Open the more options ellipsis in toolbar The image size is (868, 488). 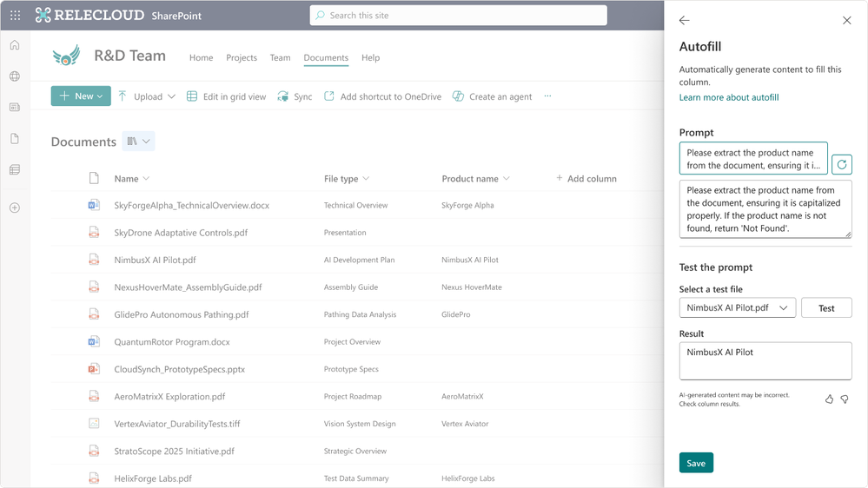click(x=547, y=96)
